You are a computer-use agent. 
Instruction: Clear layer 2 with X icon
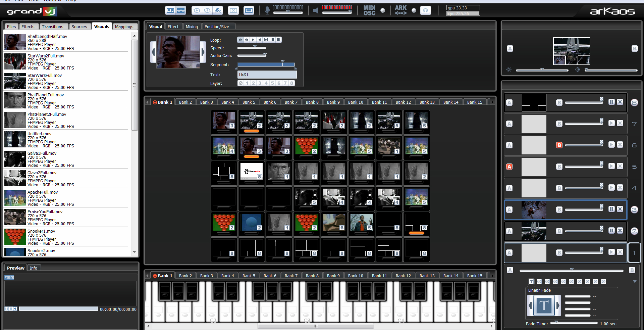[x=620, y=230]
